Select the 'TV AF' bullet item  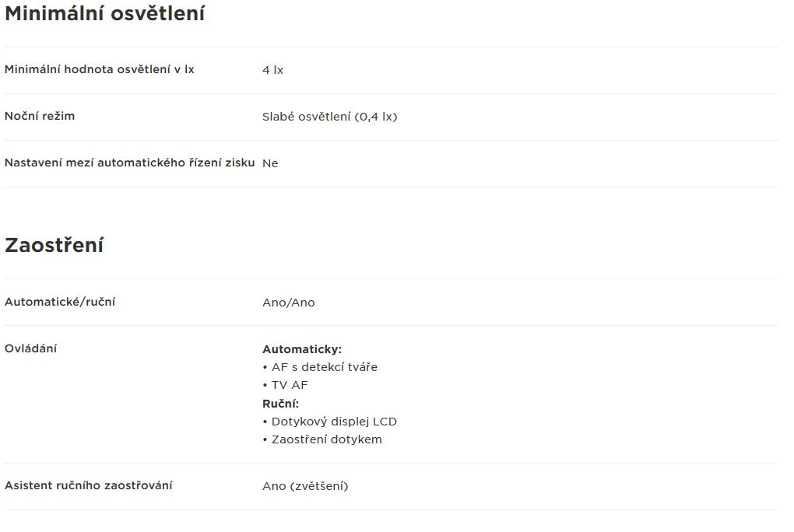[x=285, y=385]
